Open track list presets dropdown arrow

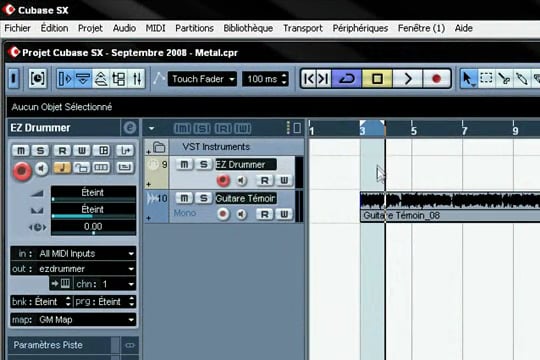(151, 129)
